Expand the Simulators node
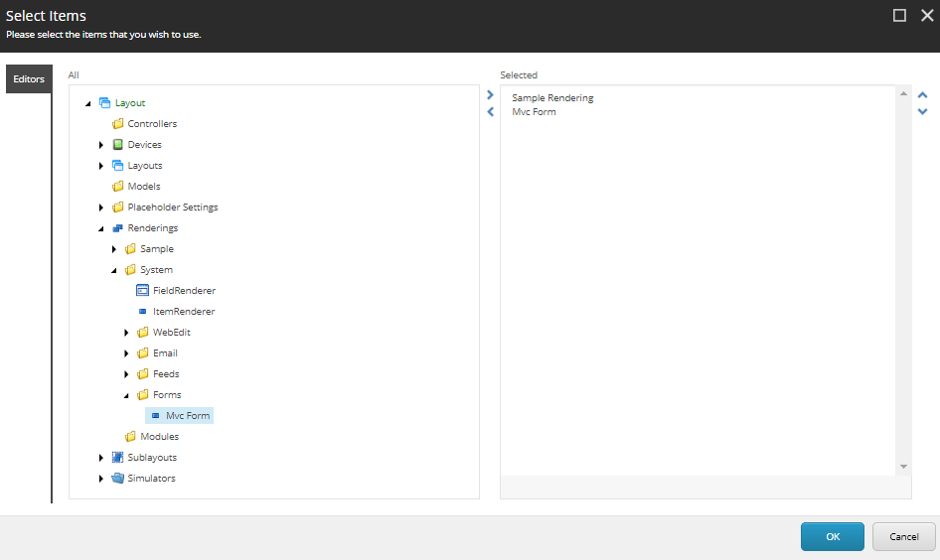 click(x=101, y=479)
